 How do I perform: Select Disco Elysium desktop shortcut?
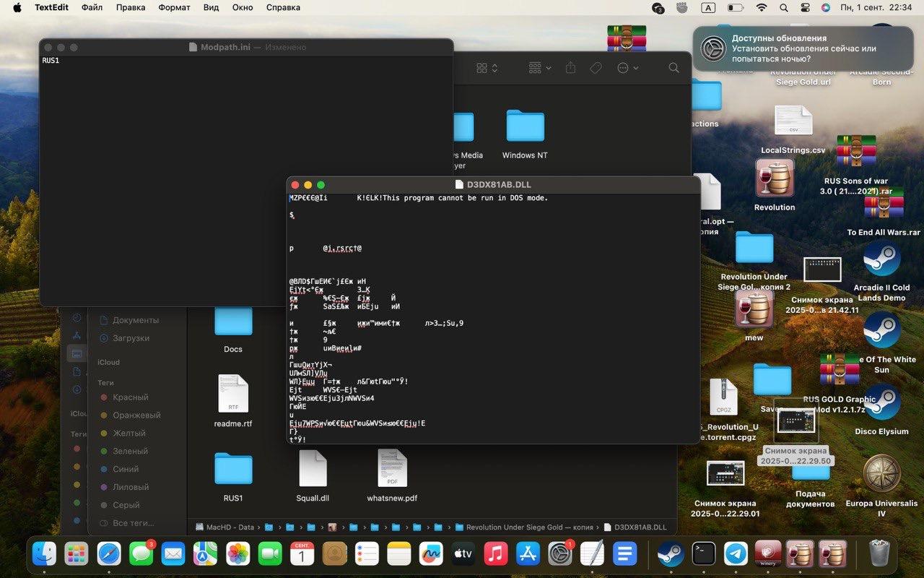pyautogui.click(x=881, y=410)
